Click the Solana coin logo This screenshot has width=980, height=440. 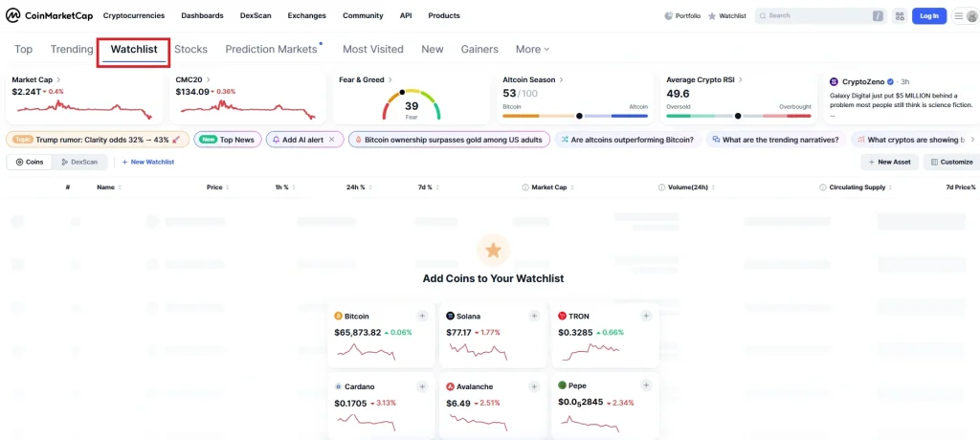tap(450, 317)
